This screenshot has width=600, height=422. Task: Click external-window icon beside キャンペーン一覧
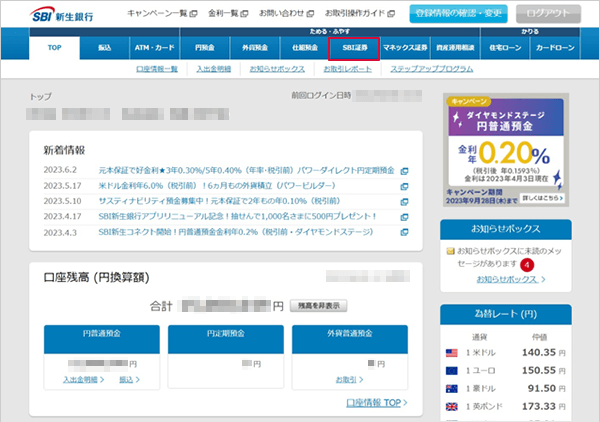click(193, 14)
